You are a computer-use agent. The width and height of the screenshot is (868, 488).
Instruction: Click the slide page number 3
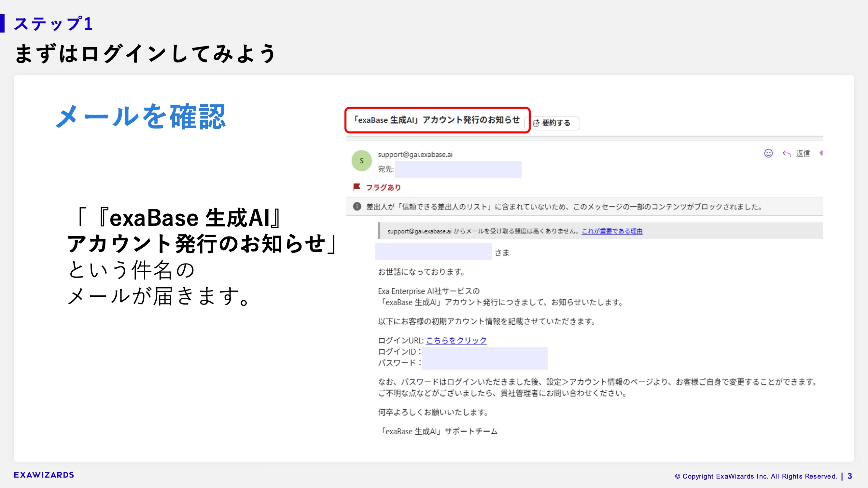click(850, 476)
